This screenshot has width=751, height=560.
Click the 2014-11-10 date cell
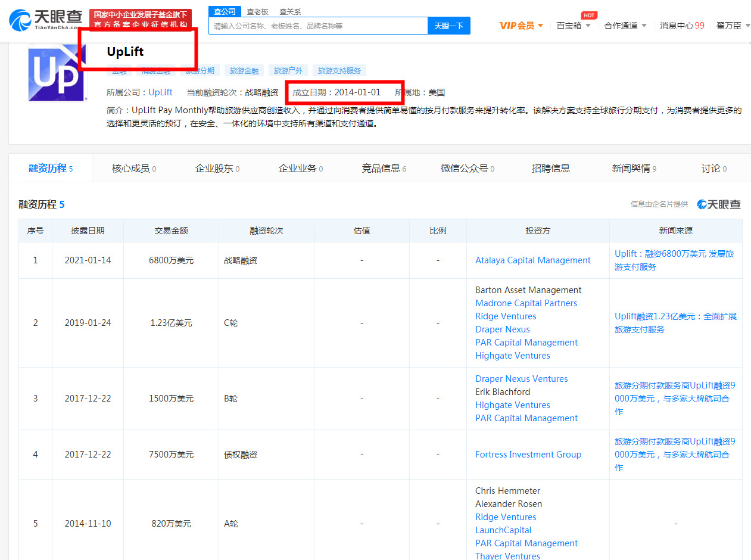point(88,524)
